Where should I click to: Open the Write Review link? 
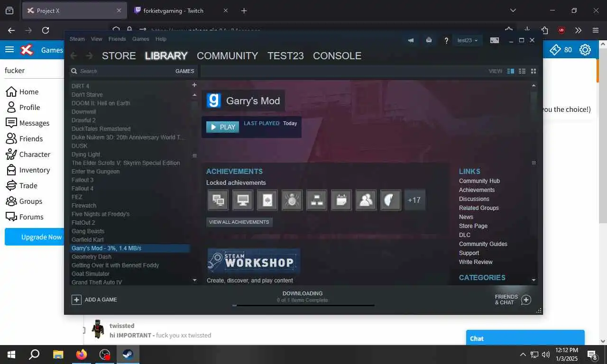476,262
